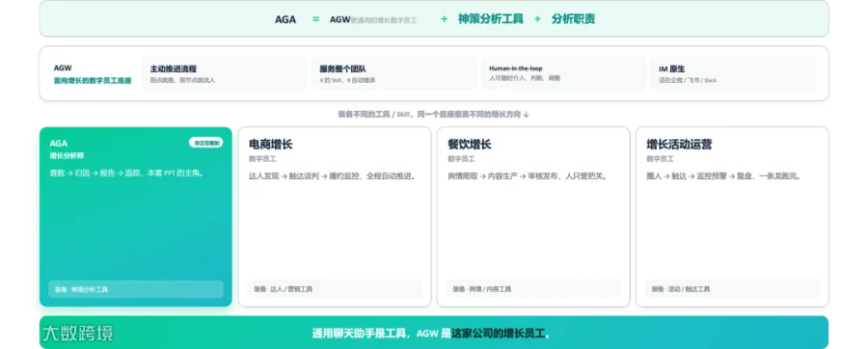Click the 数字员工 subtitle under 增长活动运营

coord(660,159)
